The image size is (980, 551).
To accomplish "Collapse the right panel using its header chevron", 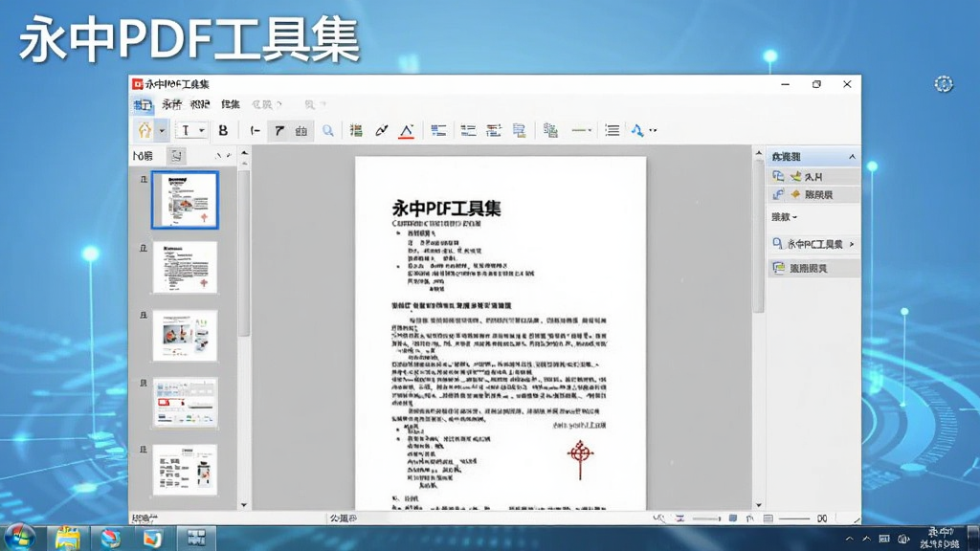I will tap(852, 157).
